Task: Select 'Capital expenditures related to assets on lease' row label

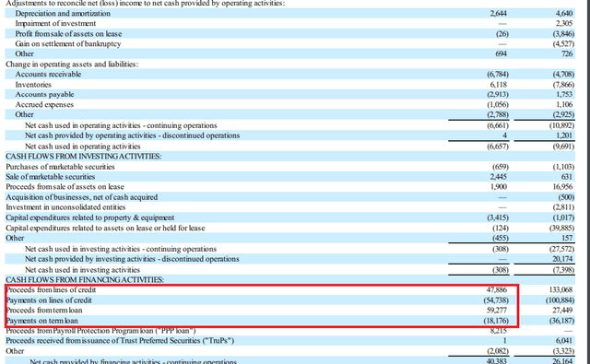Action: coord(105,228)
